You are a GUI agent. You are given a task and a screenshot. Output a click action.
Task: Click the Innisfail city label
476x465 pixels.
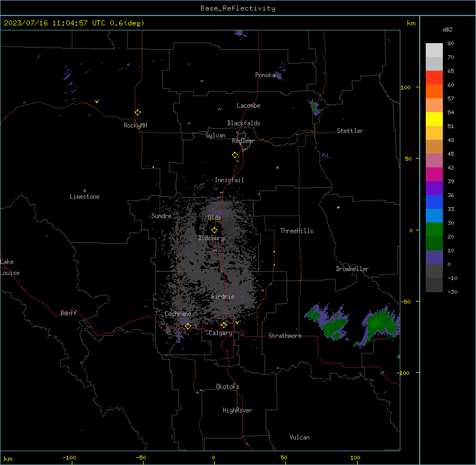(x=229, y=180)
